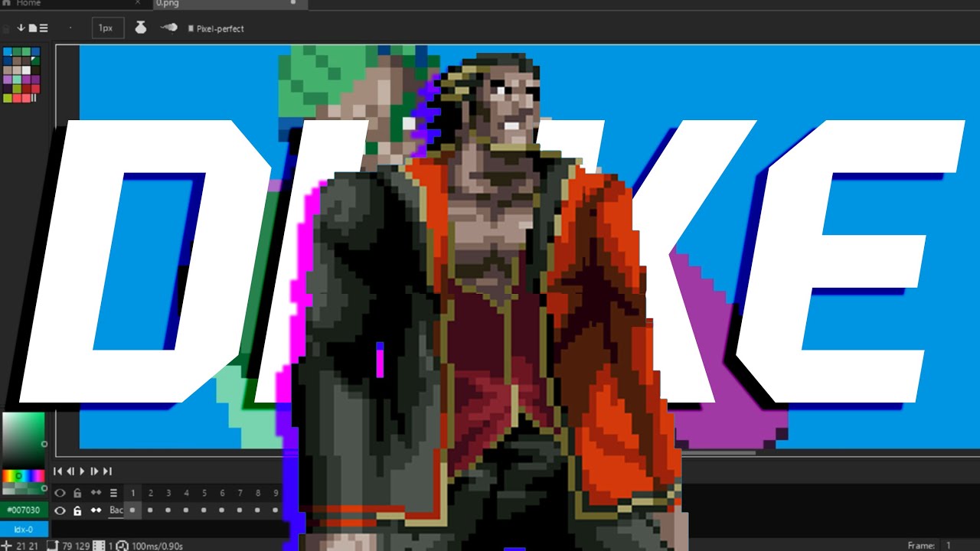
Task: Select the Bac layer name in timeline
Action: click(116, 510)
